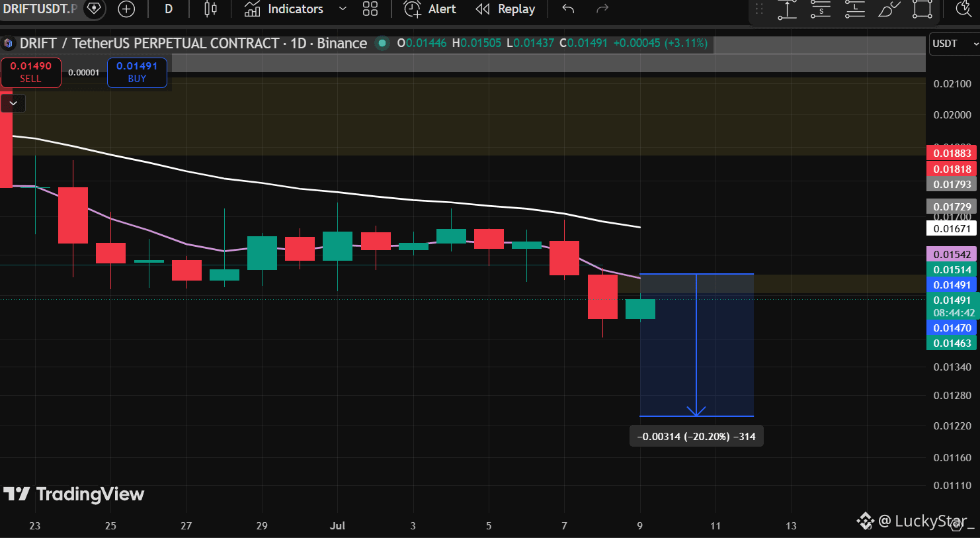Click the 0.02100 price axis level
980x538 pixels.
point(952,84)
